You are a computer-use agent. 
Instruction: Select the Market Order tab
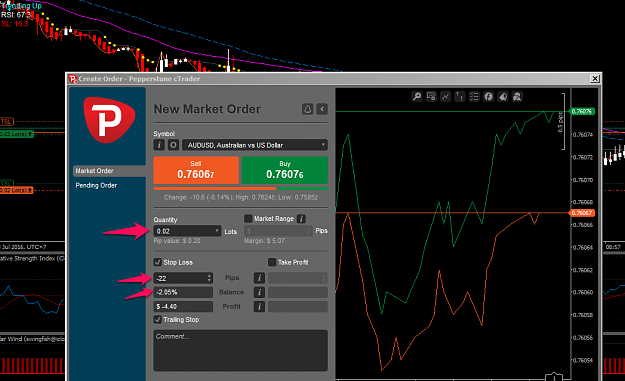109,171
